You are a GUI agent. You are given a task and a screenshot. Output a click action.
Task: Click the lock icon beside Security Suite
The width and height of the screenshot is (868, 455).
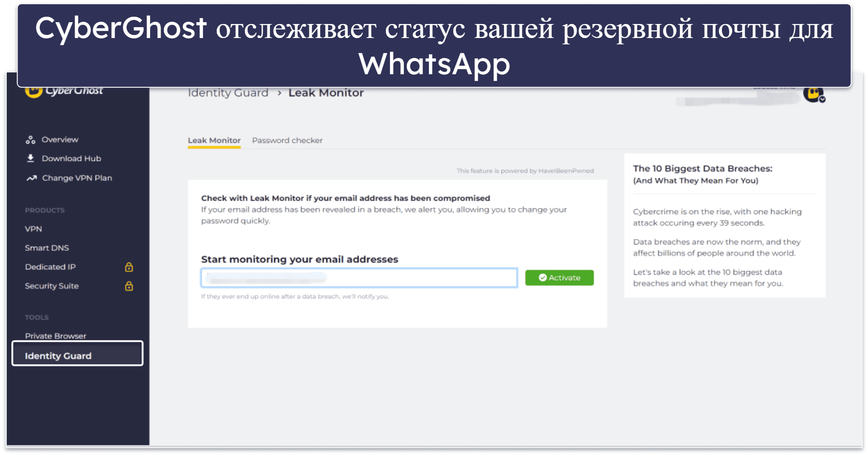coord(129,286)
